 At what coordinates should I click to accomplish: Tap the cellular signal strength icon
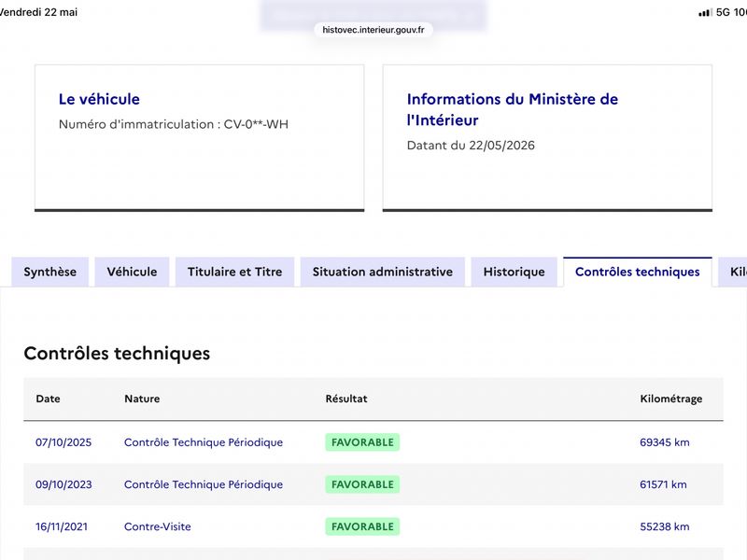coord(705,13)
